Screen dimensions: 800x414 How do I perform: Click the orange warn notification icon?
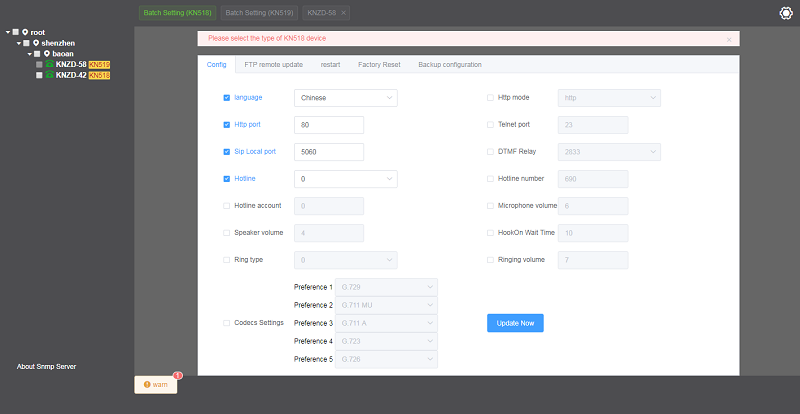coord(147,384)
